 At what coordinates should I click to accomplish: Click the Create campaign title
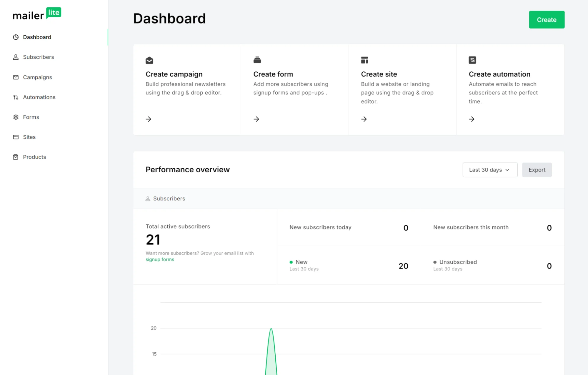(174, 74)
